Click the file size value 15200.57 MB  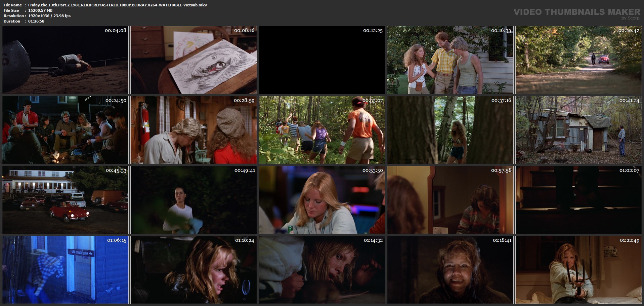coord(40,10)
